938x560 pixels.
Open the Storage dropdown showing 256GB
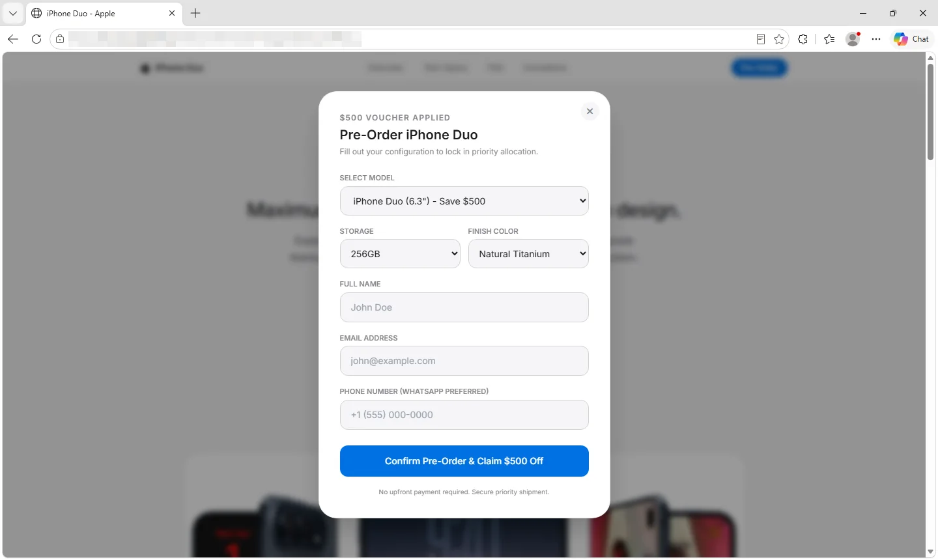(400, 254)
